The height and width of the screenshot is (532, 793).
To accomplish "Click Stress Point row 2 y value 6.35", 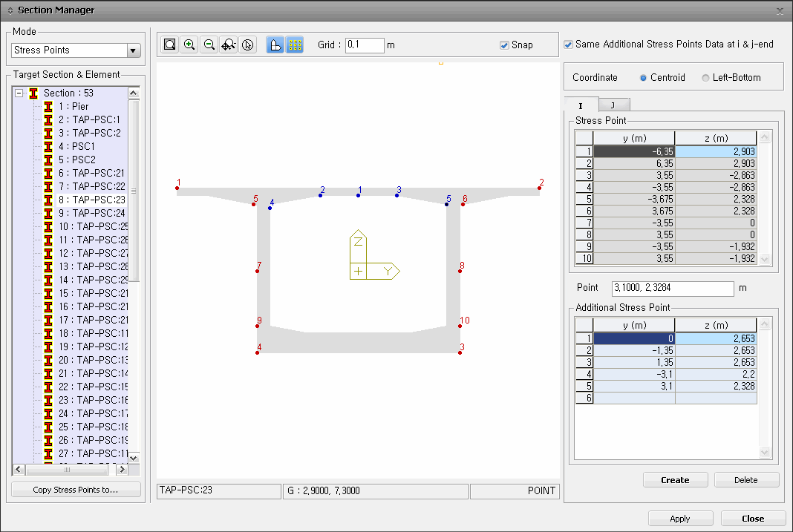I will click(634, 164).
